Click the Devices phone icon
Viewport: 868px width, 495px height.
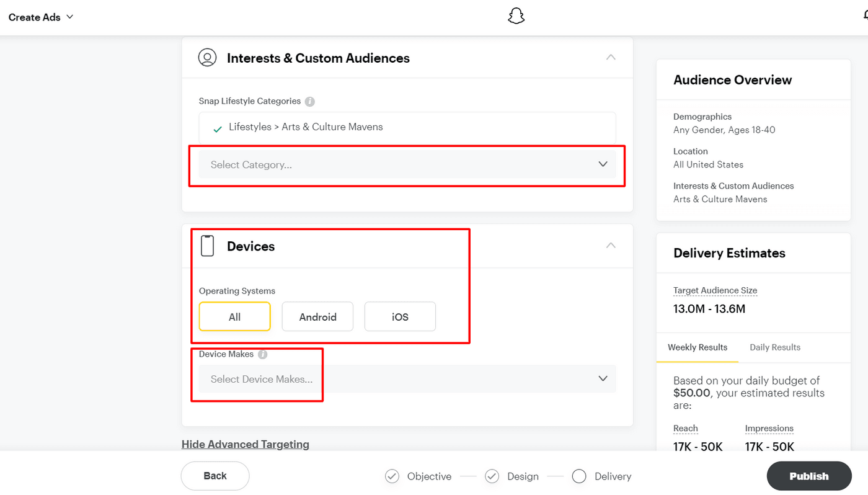click(x=208, y=245)
